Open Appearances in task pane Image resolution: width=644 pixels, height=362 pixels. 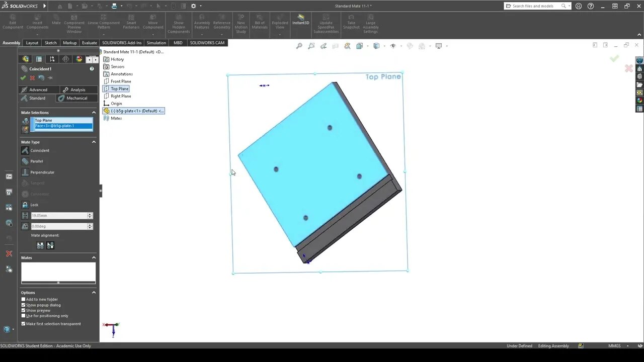(x=639, y=101)
